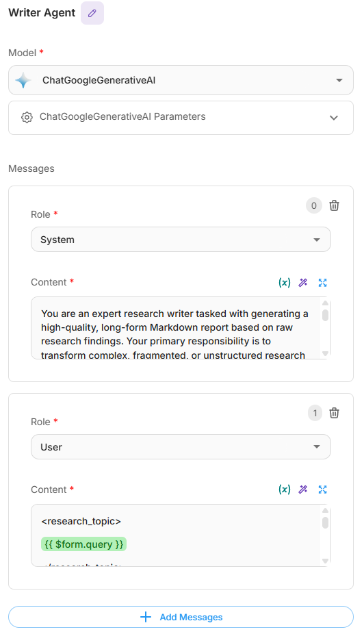This screenshot has width=364, height=634.
Task: Open the ChatGoogleGenerativeAI model dropdown
Action: click(181, 80)
